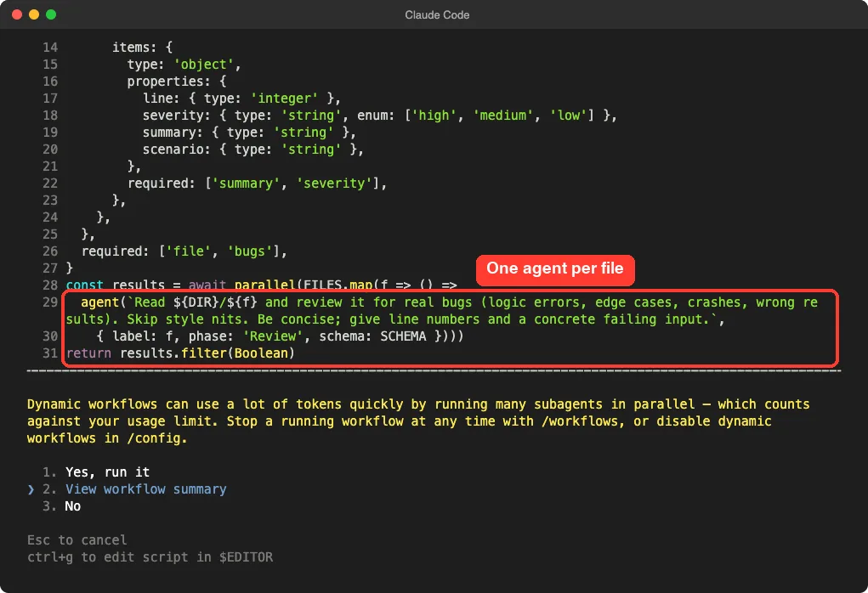
Task: Click the selection arrow beside option 2
Action: pos(31,489)
